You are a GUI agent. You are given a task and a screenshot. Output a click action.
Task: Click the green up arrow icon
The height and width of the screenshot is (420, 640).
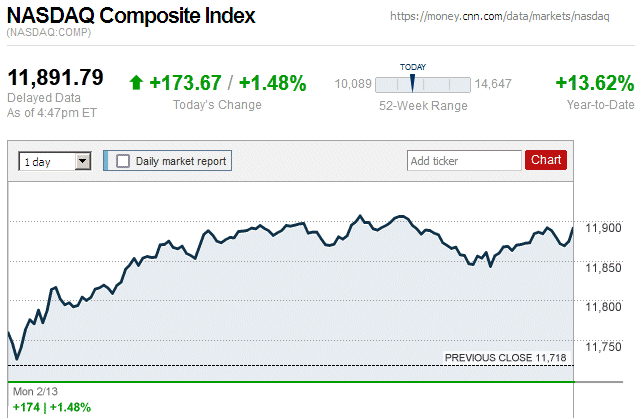coord(136,83)
